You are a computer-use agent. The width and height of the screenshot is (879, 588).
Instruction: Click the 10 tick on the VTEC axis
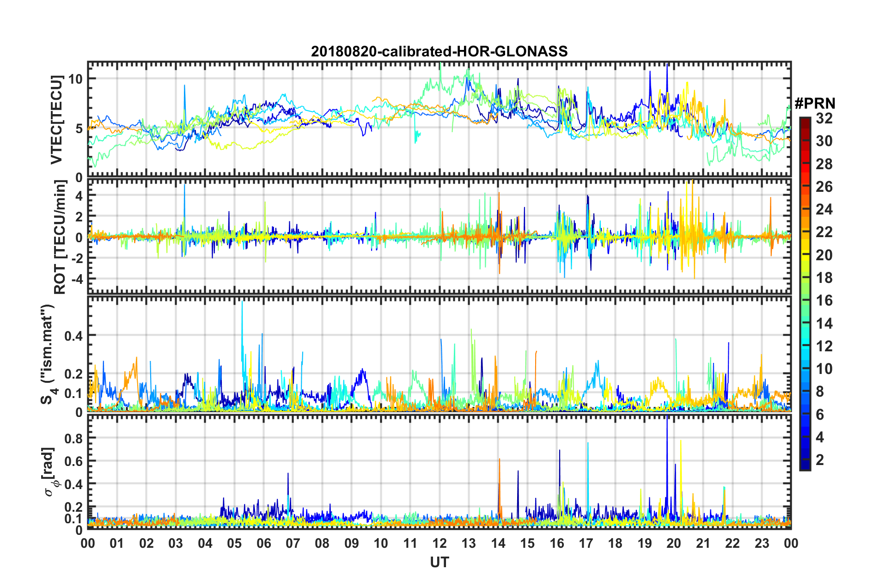pos(75,79)
